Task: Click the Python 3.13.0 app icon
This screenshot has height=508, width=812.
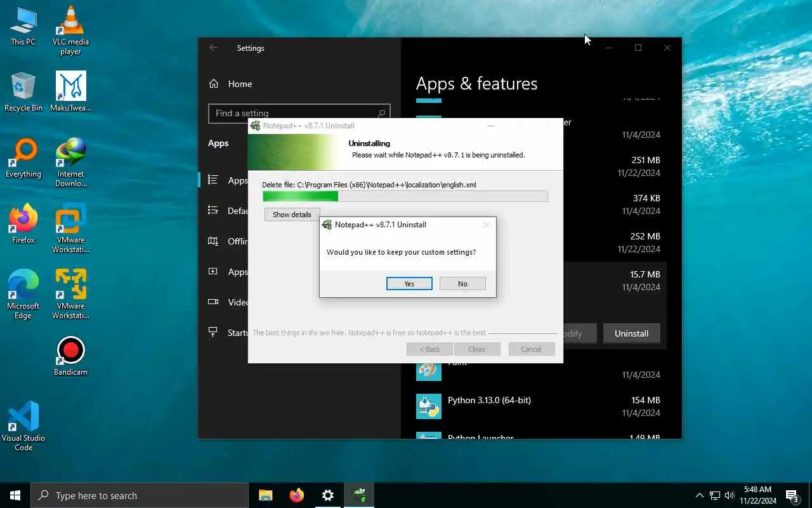Action: click(429, 406)
